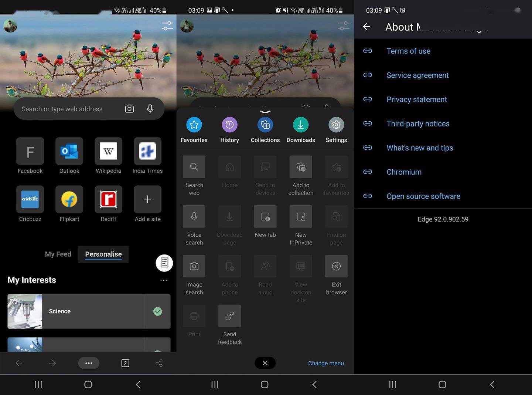Open What's new and tips link
Screen dimensions: 532x395
click(420, 148)
